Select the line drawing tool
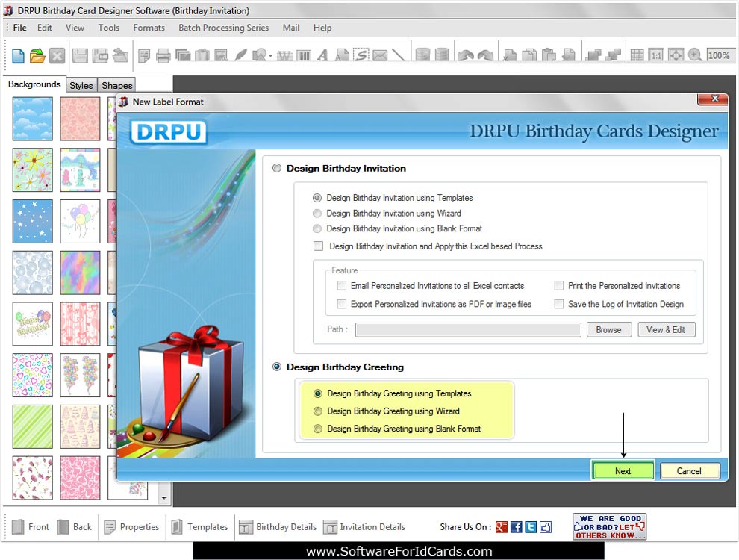This screenshot has height=560, width=739. coord(399,55)
